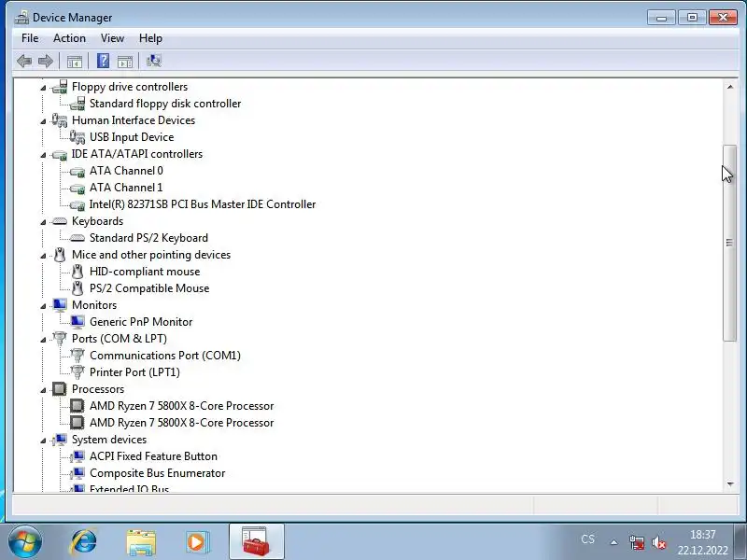Show hidden tray icons arrow

click(614, 542)
